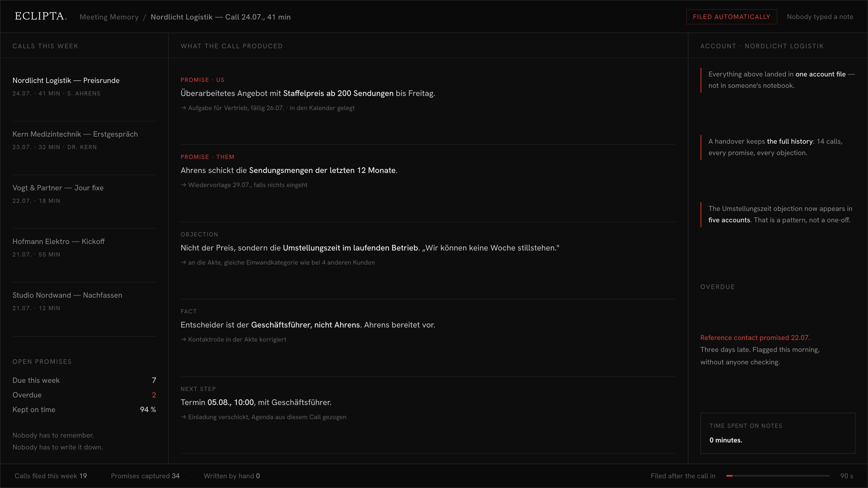Click 'Calls filed this week 19' status
868x488 pixels.
pos(50,476)
